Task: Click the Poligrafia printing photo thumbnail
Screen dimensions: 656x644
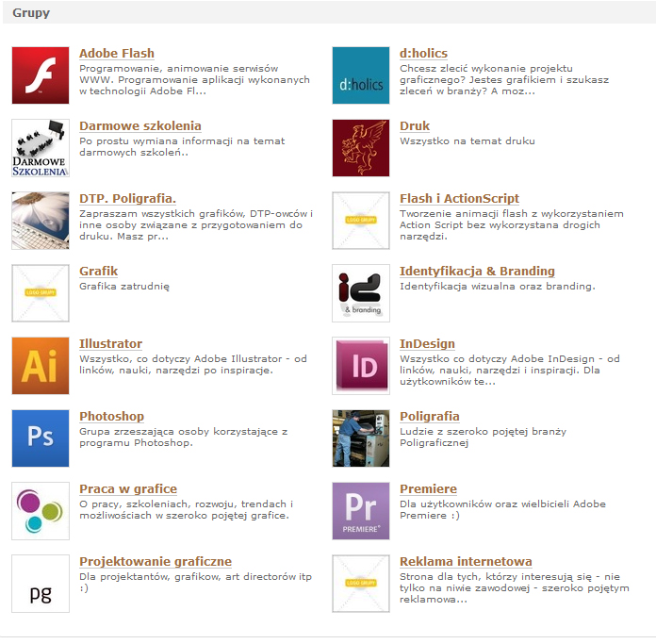Action: pos(361,438)
